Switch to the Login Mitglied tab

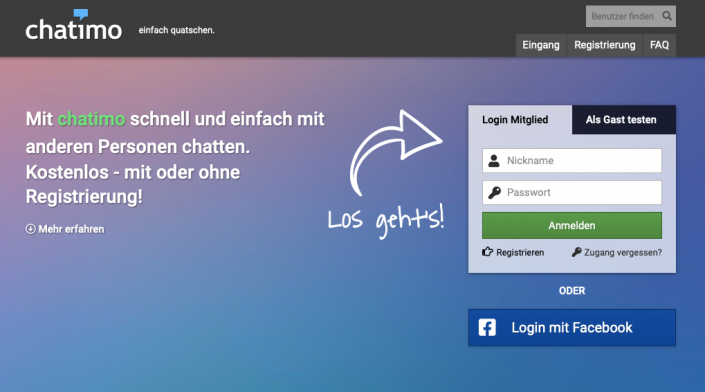520,120
